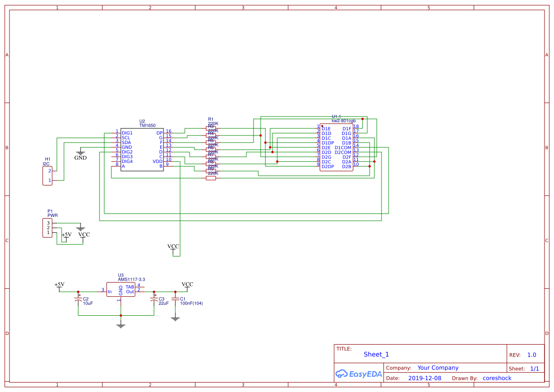The width and height of the screenshot is (554, 392).
Task: Click the date 2019-12-08 field
Action: tap(425, 378)
